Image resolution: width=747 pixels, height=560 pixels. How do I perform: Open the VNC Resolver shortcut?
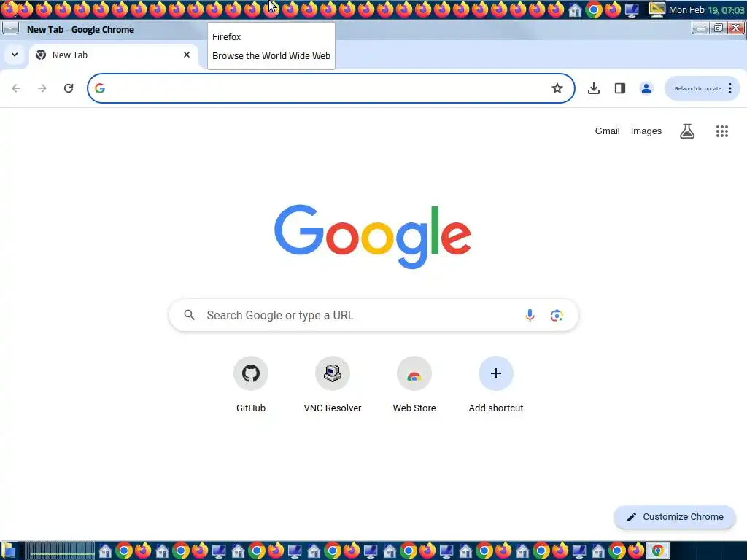[333, 384]
